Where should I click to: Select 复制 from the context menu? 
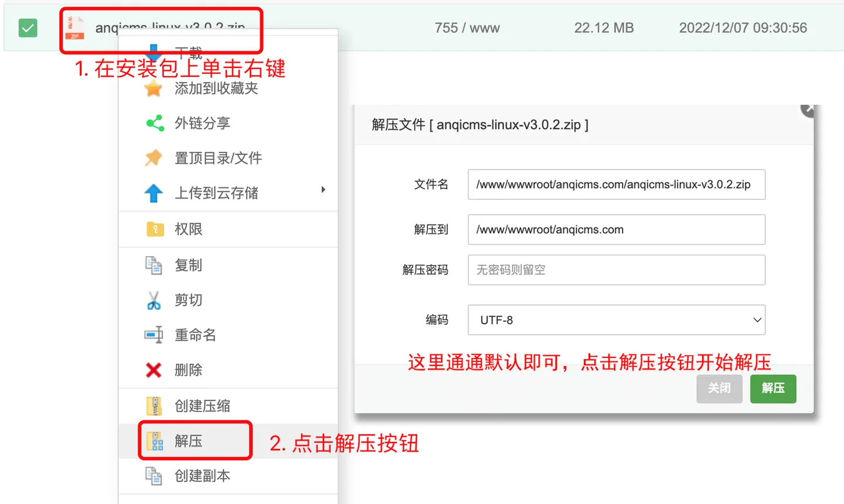(188, 265)
